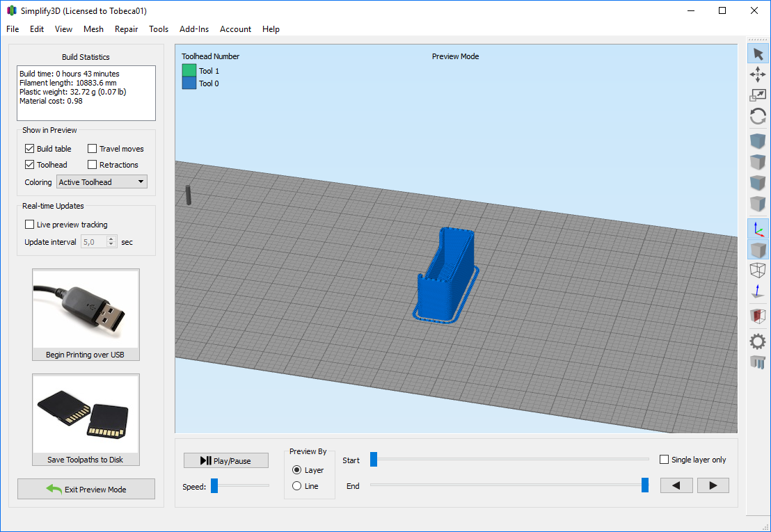Viewport: 771px width, 532px height.
Task: Open the Add-Ins menu
Action: pos(194,29)
